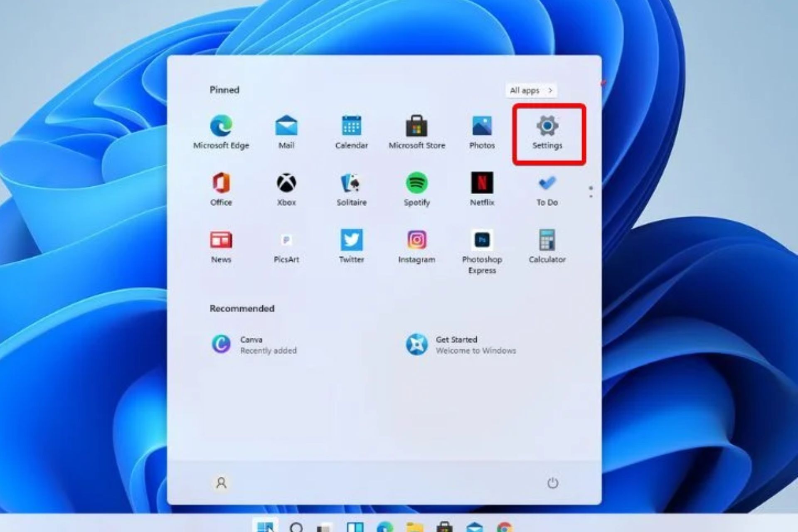
Task: Launch Chrome from taskbar
Action: 505,527
